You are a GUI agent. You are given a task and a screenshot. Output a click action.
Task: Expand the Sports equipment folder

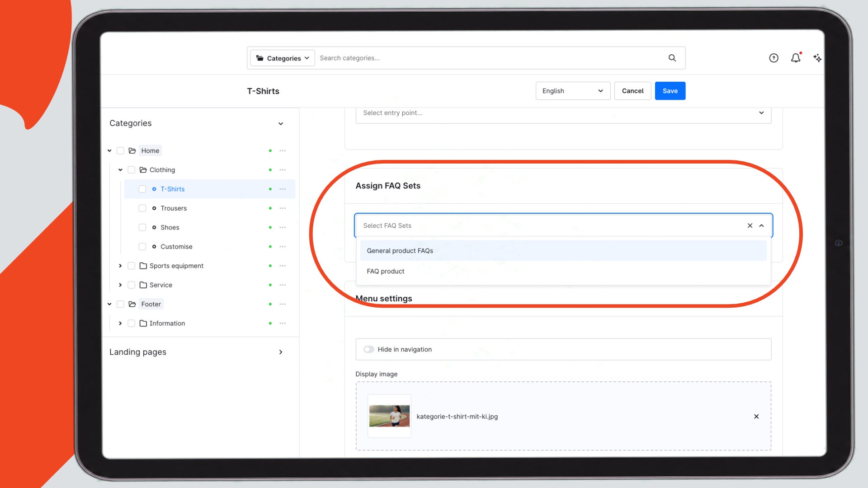point(120,266)
